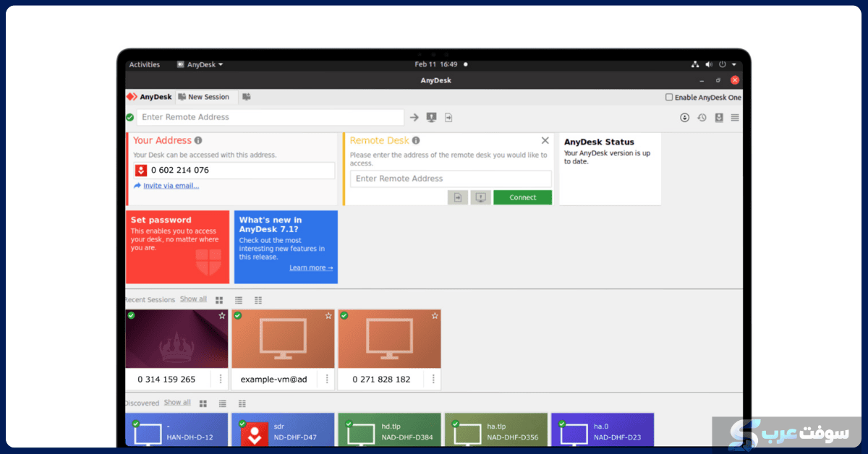The image size is (868, 454).
Task: Switch Recent Sessions to details view
Action: 258,300
